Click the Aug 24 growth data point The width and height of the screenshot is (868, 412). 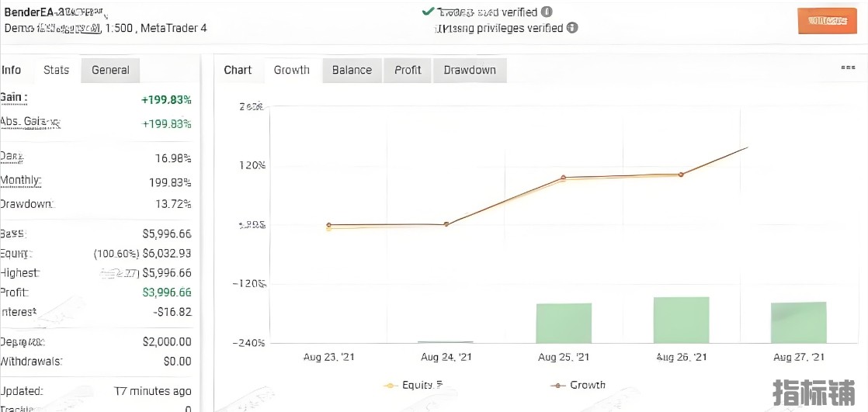click(x=446, y=224)
